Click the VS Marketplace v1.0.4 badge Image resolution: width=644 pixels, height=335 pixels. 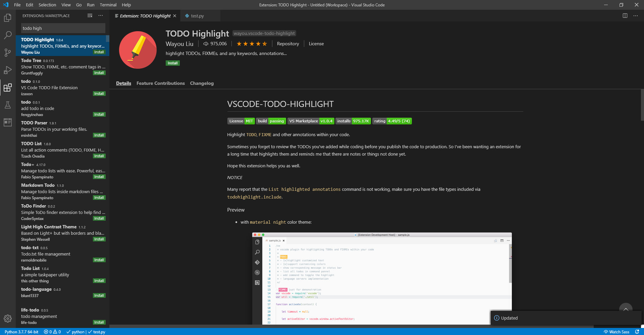point(311,121)
